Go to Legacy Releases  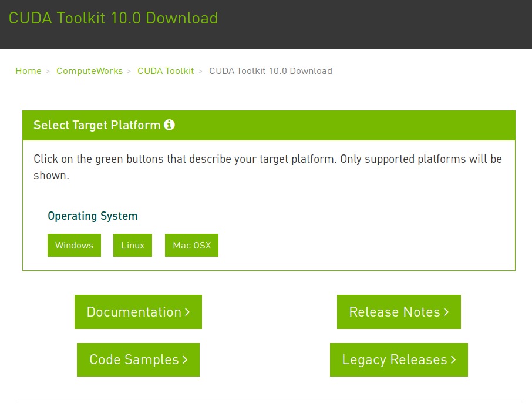click(399, 359)
